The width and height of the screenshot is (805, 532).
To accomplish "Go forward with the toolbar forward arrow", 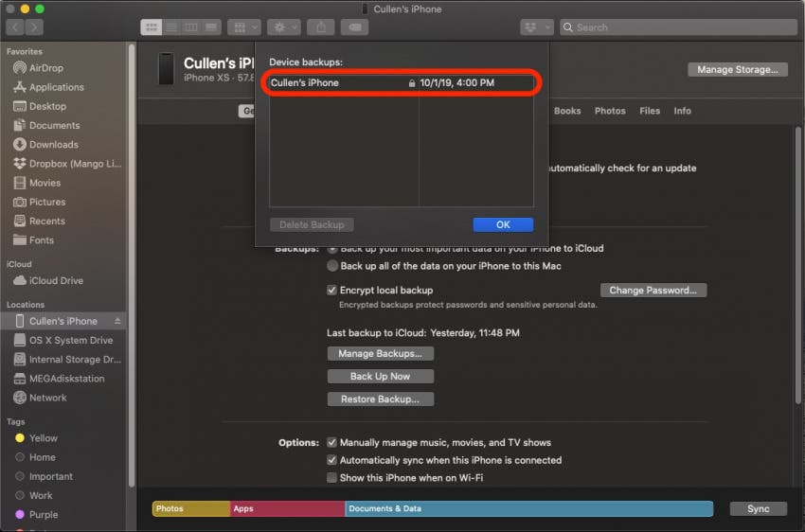I will pos(34,27).
